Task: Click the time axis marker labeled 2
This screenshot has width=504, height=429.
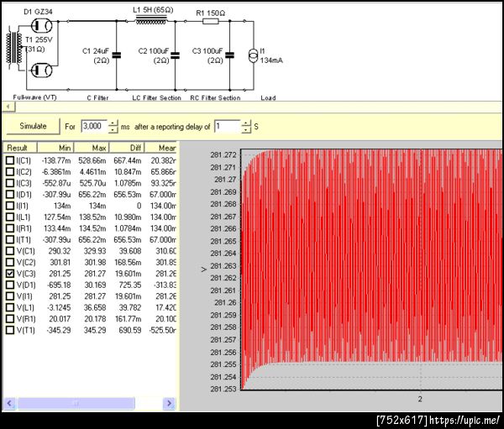Action: pyautogui.click(x=420, y=399)
